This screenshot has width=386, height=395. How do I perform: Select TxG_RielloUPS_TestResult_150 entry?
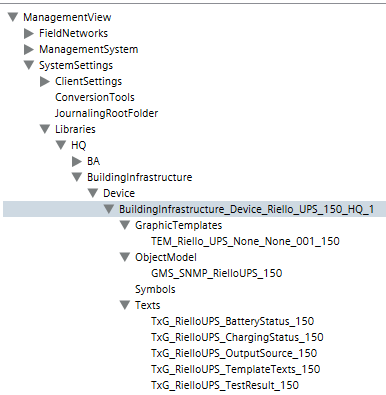coord(225,385)
